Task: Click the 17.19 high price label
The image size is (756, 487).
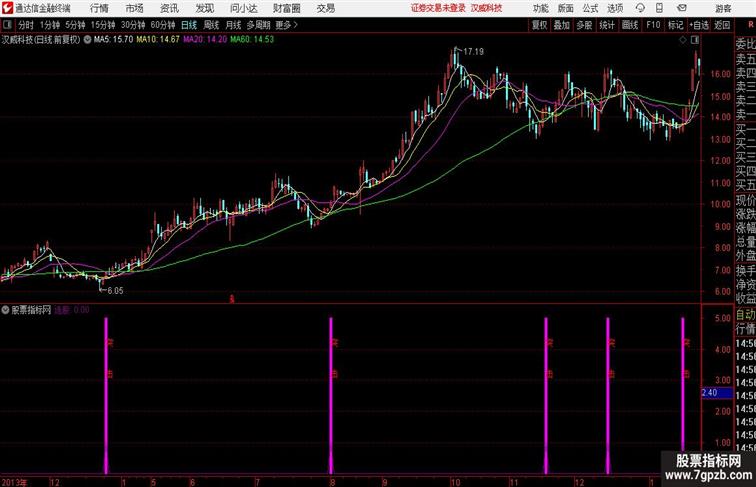Action: tap(473, 52)
